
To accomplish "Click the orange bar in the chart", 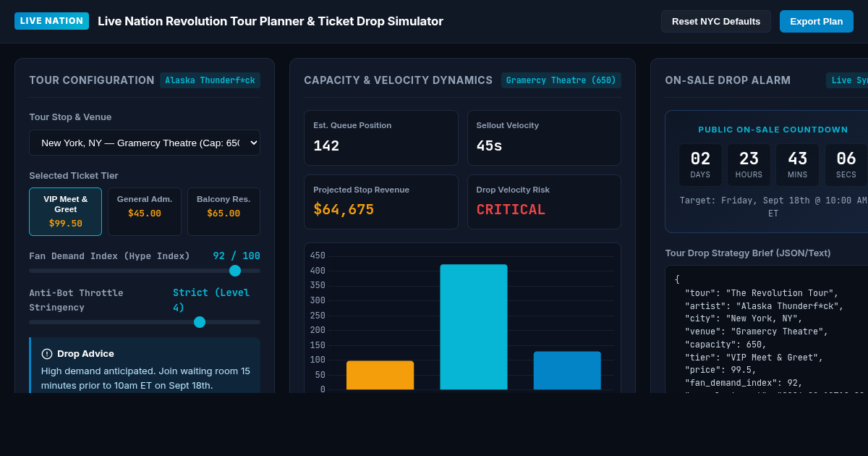I will tap(380, 375).
